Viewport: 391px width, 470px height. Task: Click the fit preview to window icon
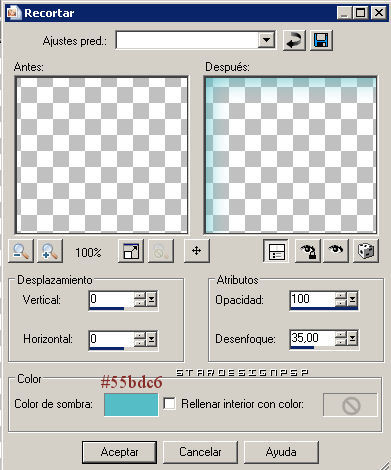pos(131,251)
